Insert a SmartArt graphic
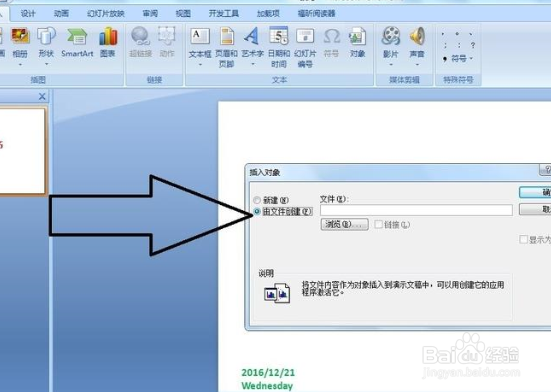Viewport: 551px width, 392px height. coord(77,42)
